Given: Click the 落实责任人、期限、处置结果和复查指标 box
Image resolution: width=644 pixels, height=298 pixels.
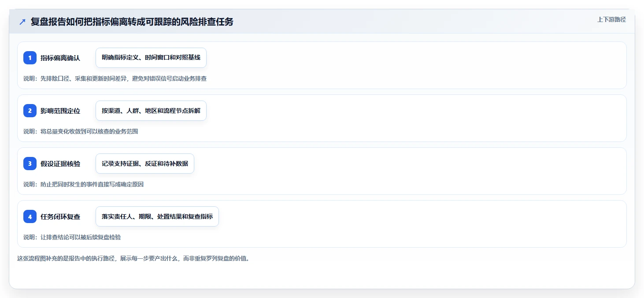Looking at the screenshot, I should tap(157, 216).
